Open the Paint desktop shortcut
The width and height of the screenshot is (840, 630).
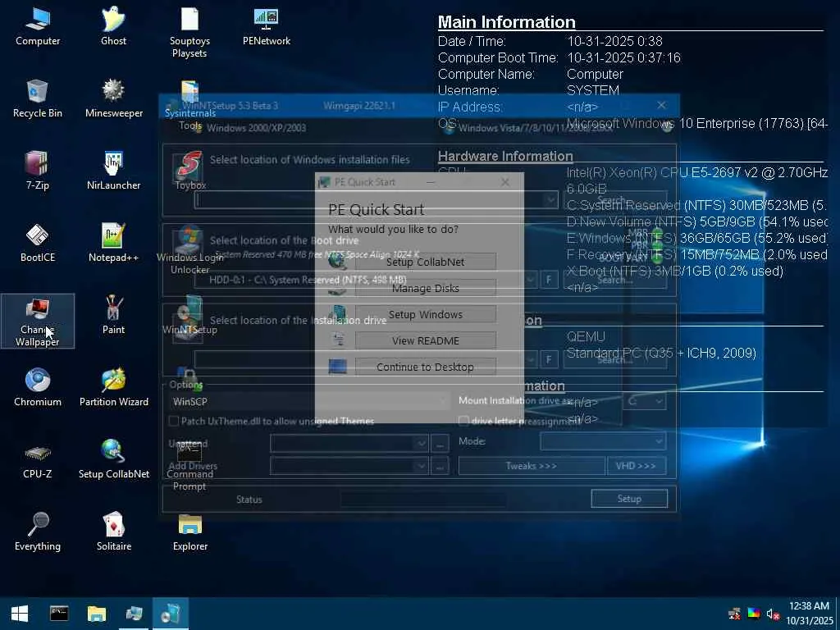[x=113, y=316]
